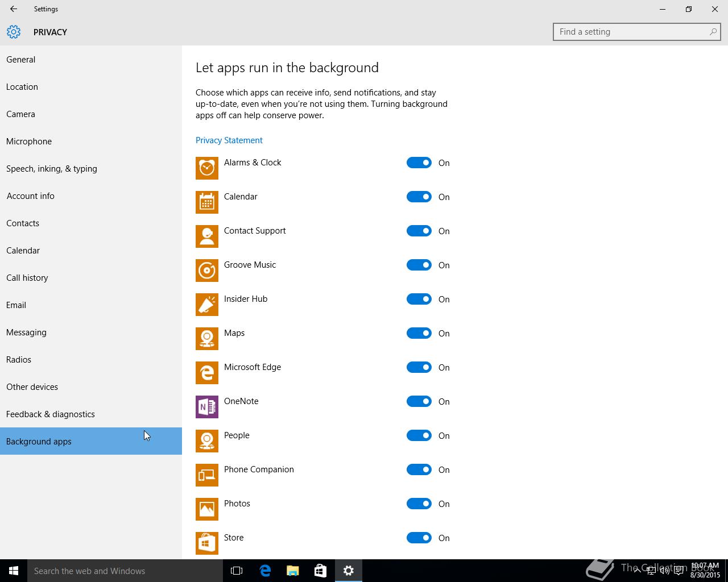Viewport: 728px width, 582px height.
Task: Toggle off Photos background activity
Action: (x=419, y=504)
